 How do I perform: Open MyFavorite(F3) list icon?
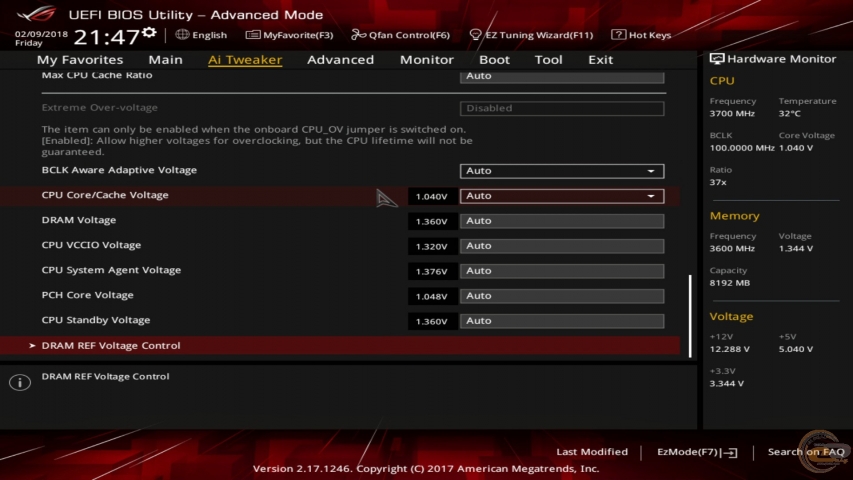click(252, 35)
